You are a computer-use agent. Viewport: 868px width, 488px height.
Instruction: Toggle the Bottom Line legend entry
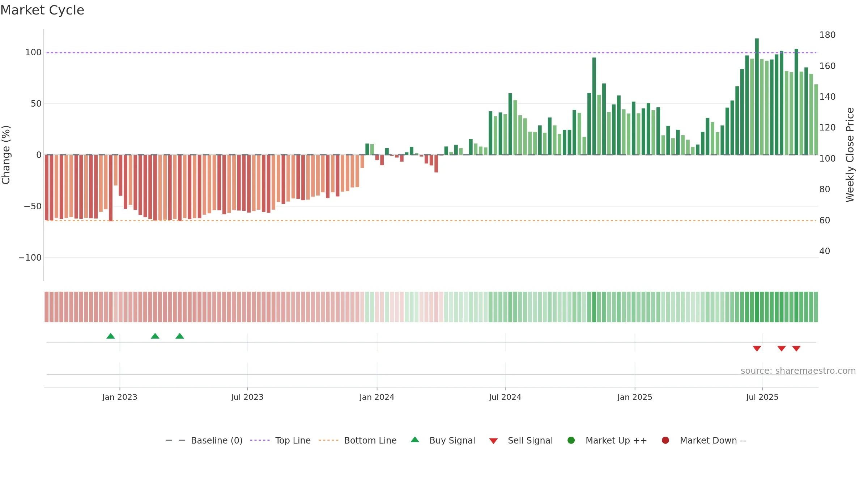pos(358,440)
